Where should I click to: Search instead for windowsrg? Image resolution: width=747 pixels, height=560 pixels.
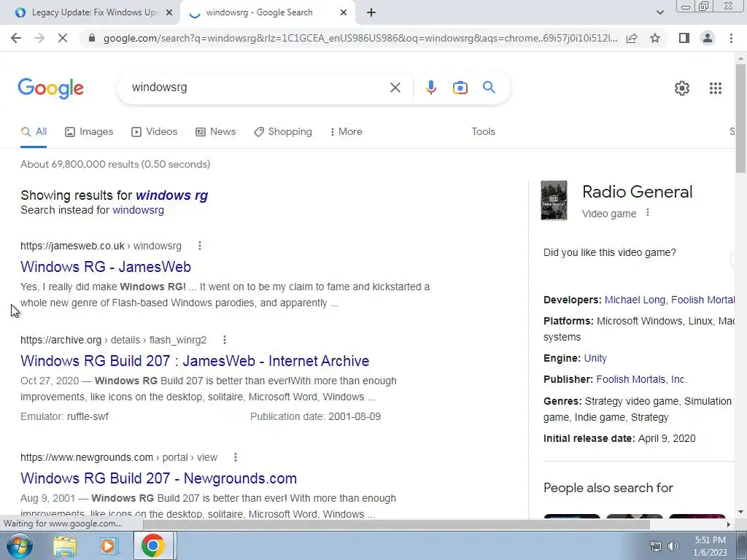[x=138, y=210]
